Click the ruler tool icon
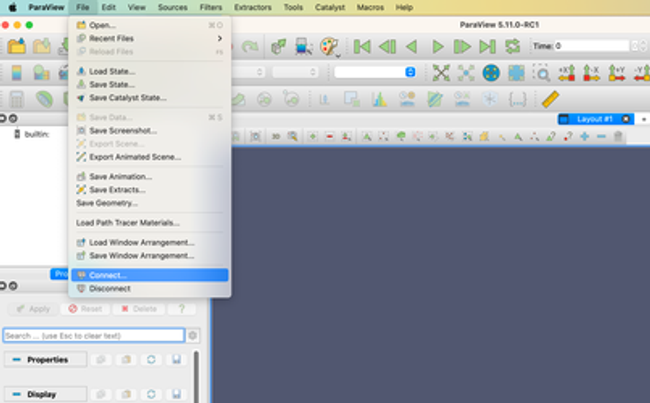Screen dimensions: 650x403 coord(550,100)
